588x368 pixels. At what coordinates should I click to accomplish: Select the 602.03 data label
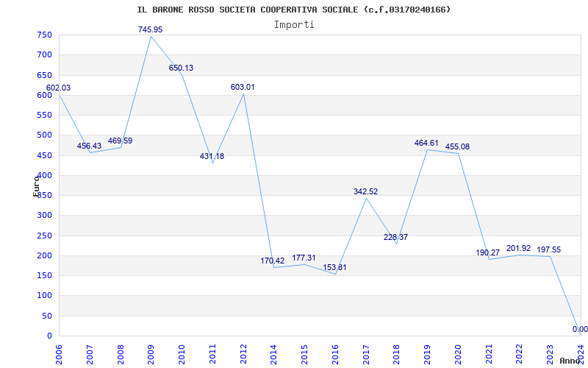[x=58, y=88]
